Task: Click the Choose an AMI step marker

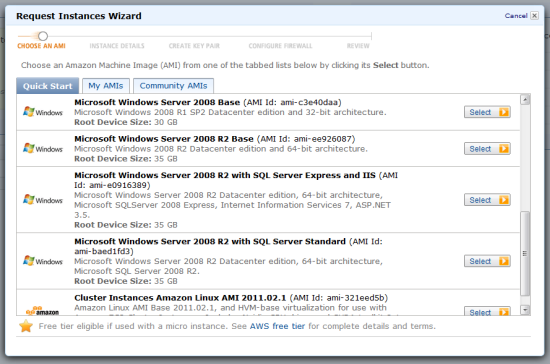Action: click(43, 36)
